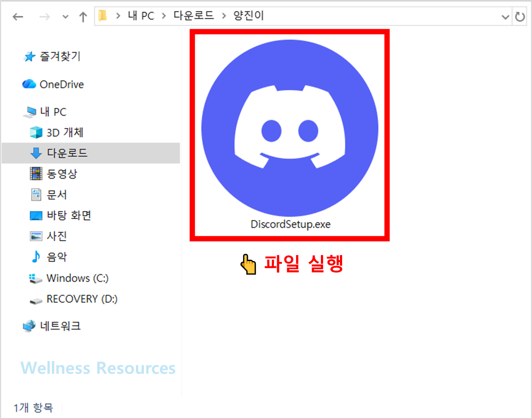Open RECOVERY (D:) drive

[82, 299]
